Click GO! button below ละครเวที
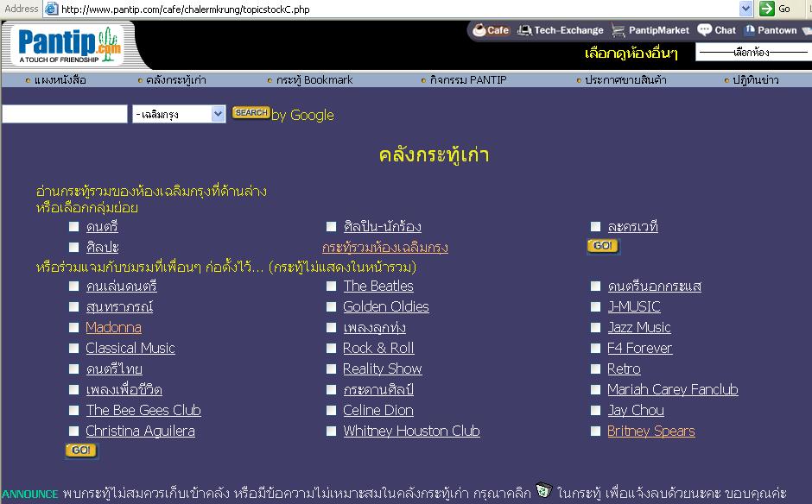812x504 pixels. (x=603, y=246)
